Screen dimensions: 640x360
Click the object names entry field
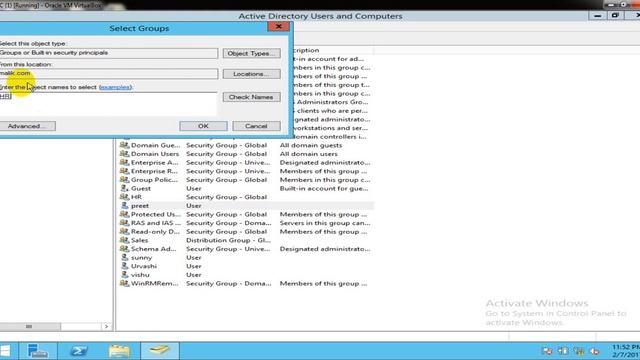[x=108, y=104]
